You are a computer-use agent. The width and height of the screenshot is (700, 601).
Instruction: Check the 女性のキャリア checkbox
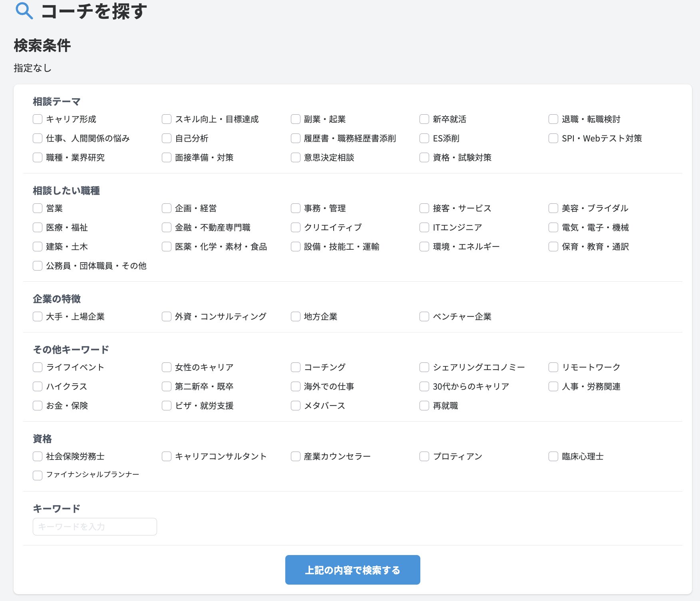167,367
